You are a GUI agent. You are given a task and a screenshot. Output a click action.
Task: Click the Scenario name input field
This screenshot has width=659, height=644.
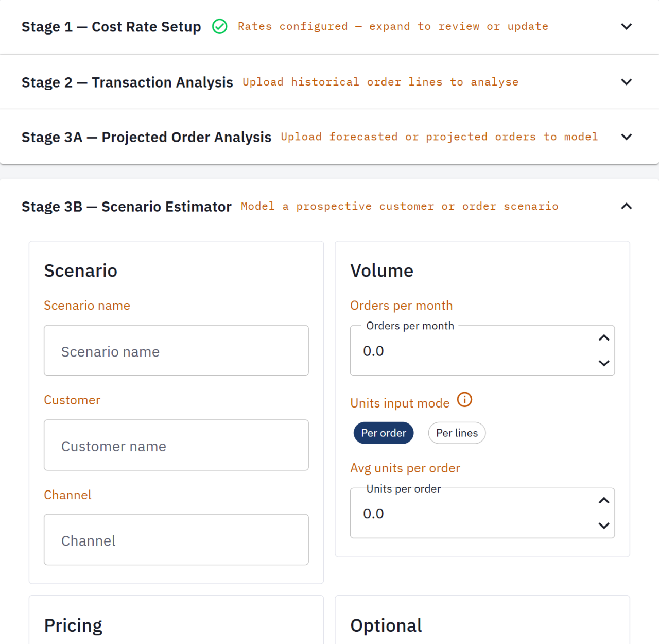(x=176, y=351)
